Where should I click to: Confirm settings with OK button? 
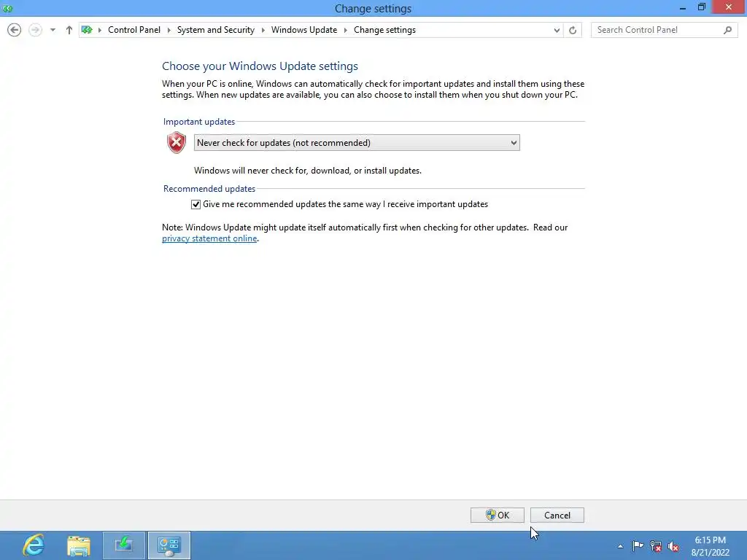point(498,516)
